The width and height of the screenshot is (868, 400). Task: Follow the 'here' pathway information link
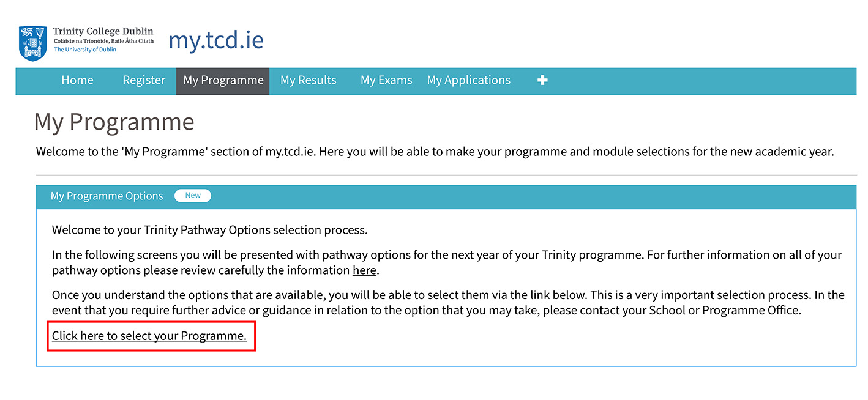pyautogui.click(x=364, y=270)
